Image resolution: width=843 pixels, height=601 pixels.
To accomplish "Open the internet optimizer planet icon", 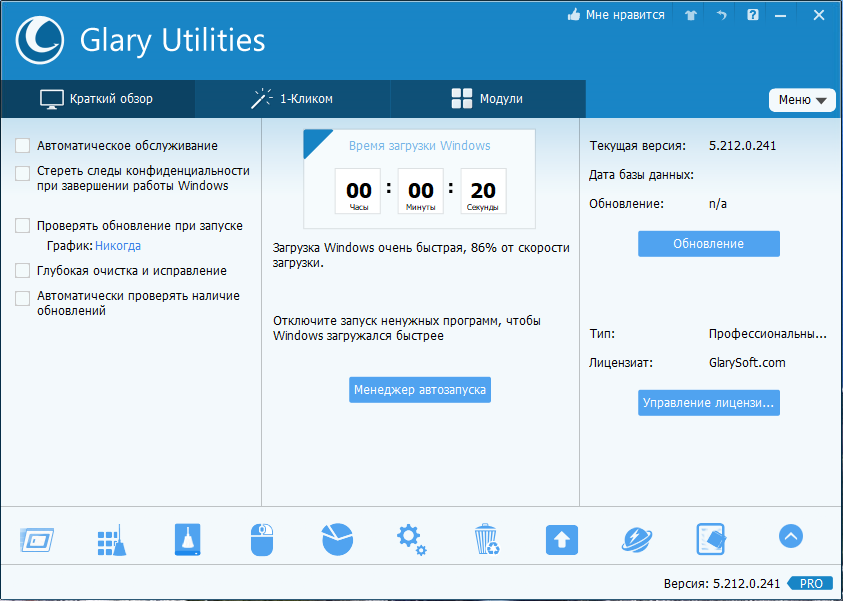I will pyautogui.click(x=637, y=539).
